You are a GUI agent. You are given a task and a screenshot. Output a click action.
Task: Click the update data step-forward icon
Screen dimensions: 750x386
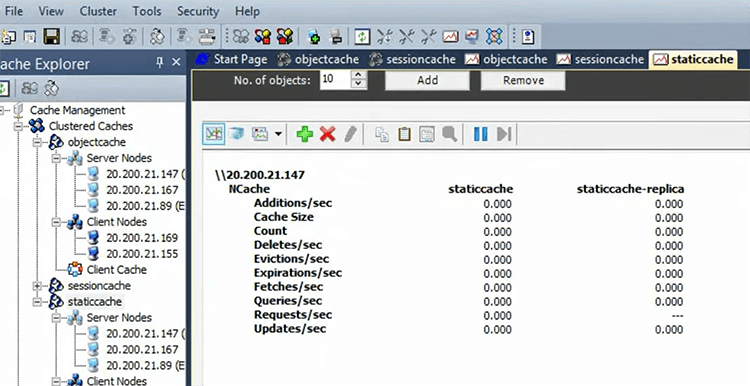click(x=504, y=134)
